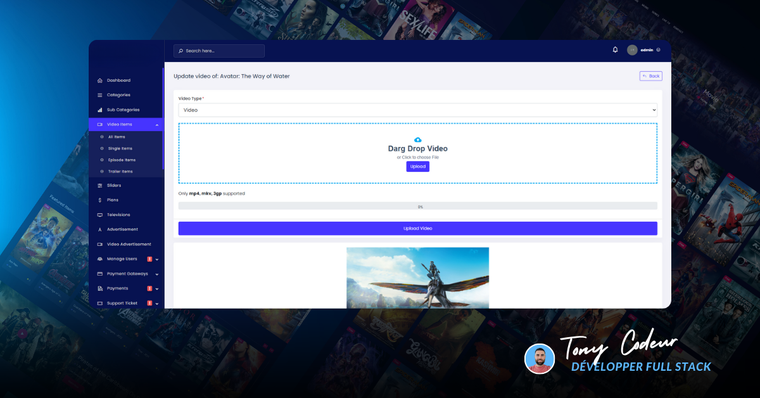
Task: Expand the Manage Users menu
Action: click(157, 260)
